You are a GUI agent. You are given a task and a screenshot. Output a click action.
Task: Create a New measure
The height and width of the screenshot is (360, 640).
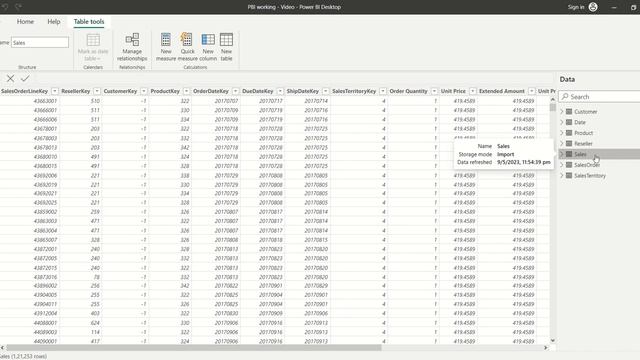pos(166,47)
